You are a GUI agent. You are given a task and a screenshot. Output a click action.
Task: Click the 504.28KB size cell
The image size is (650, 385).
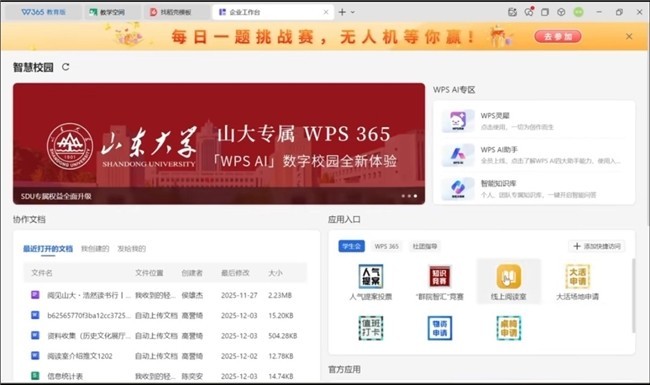pos(283,335)
